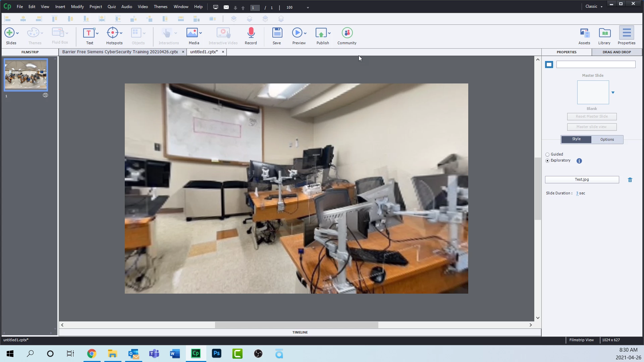This screenshot has width=644, height=362.
Task: Click the Media icon
Action: click(x=192, y=33)
